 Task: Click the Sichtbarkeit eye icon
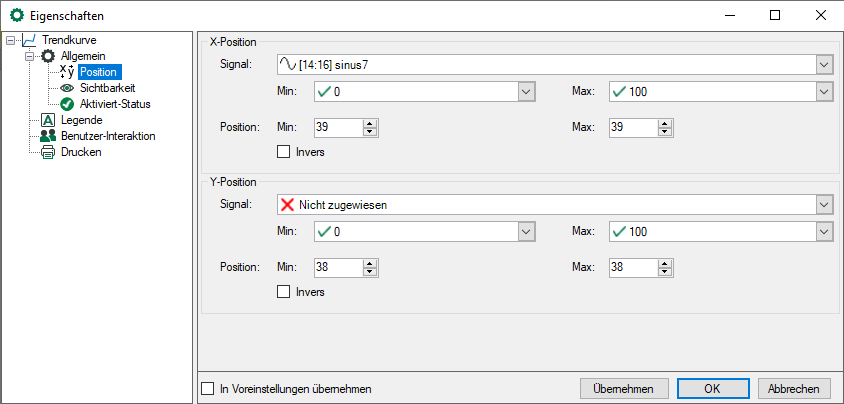point(67,88)
